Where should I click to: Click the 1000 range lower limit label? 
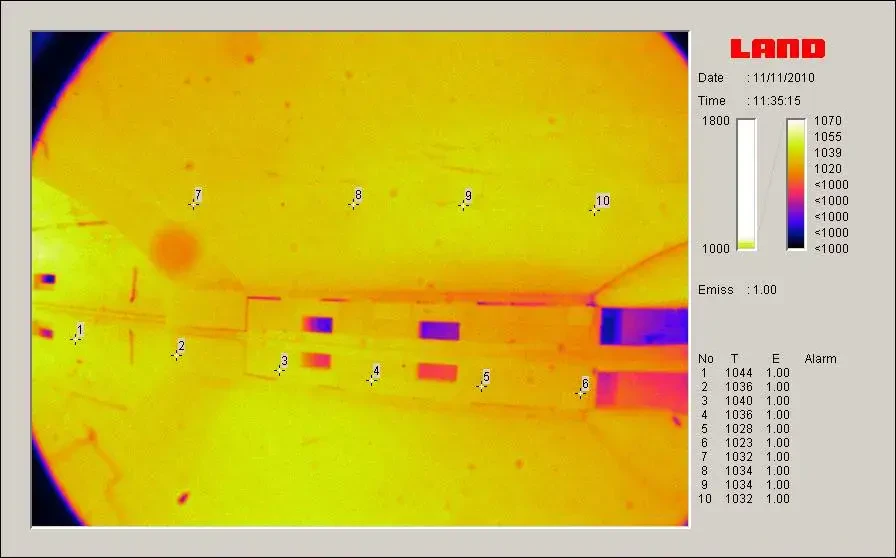coord(715,249)
